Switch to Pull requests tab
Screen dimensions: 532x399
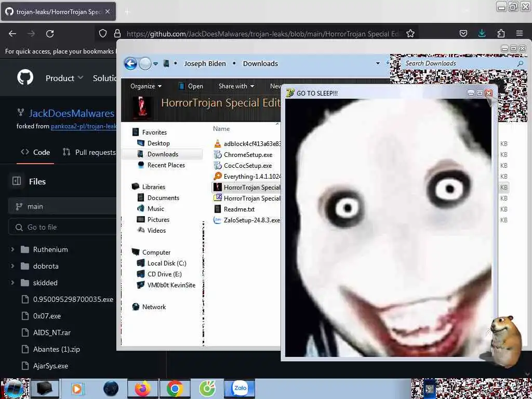point(89,152)
